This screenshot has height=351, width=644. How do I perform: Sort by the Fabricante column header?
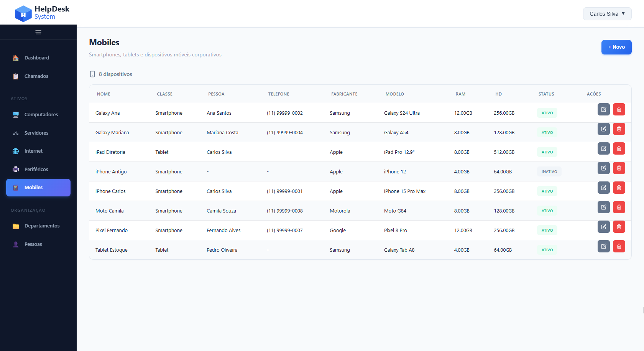click(344, 94)
